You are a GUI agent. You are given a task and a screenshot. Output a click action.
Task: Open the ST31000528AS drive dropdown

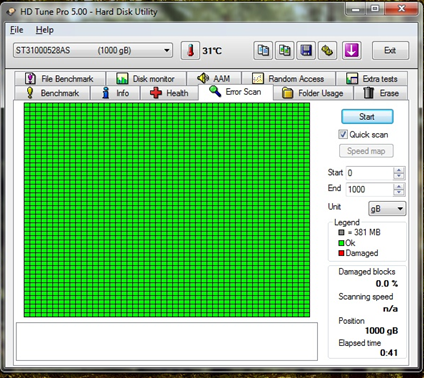(x=93, y=51)
